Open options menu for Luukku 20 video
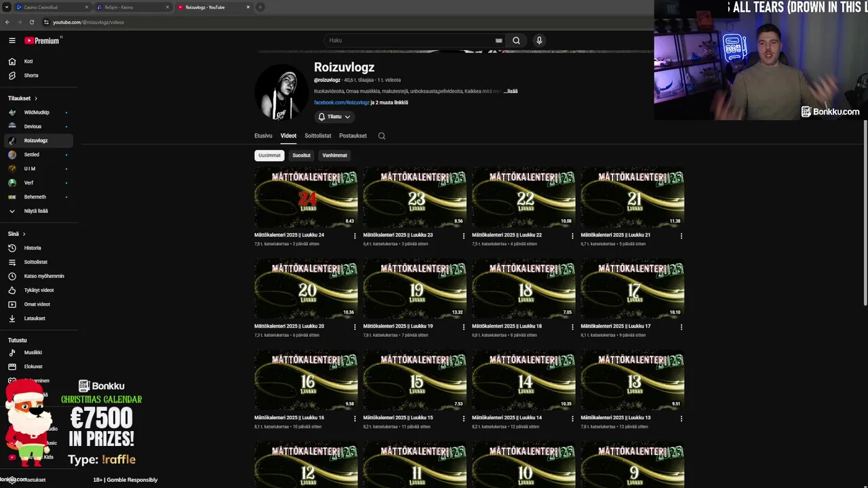Screen dimensions: 868x488 click(355, 327)
